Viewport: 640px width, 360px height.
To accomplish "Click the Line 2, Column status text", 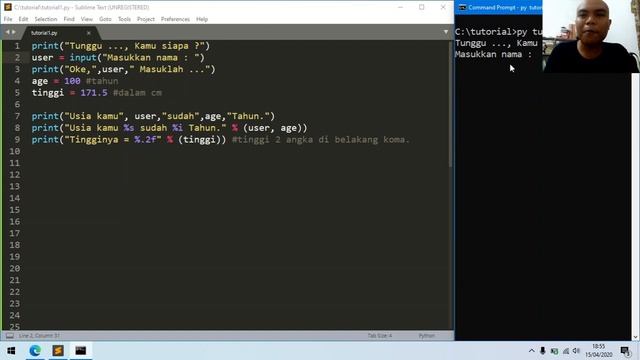I will click(39, 336).
